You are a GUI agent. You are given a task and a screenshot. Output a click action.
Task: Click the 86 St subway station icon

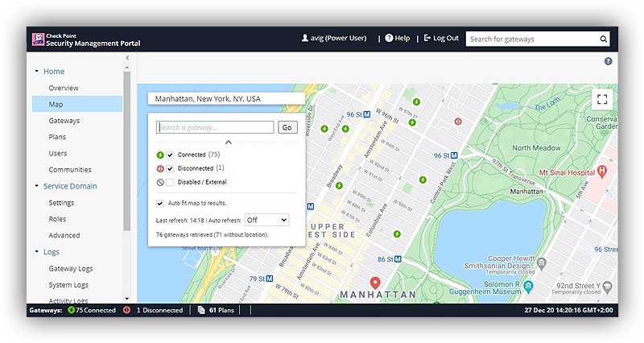398,259
